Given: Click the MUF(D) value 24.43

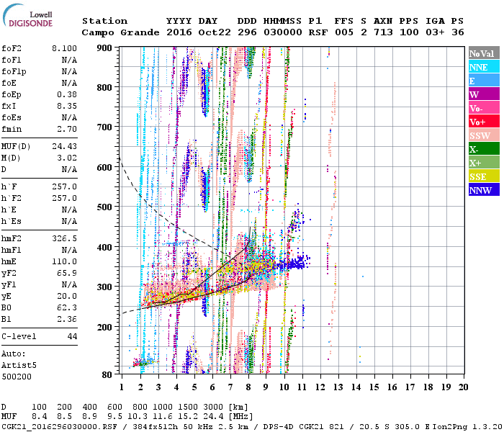Looking at the screenshot, I should (x=64, y=147).
